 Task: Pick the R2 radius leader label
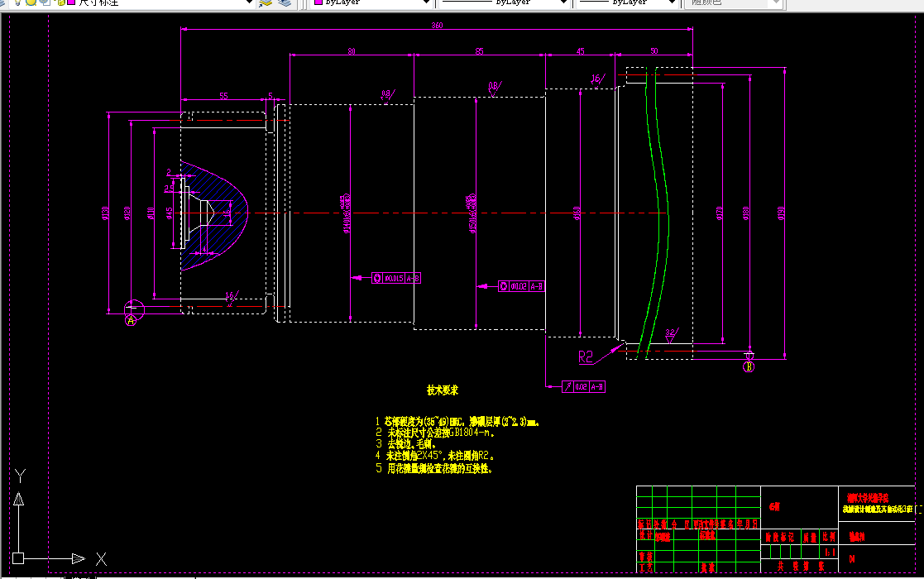click(585, 357)
